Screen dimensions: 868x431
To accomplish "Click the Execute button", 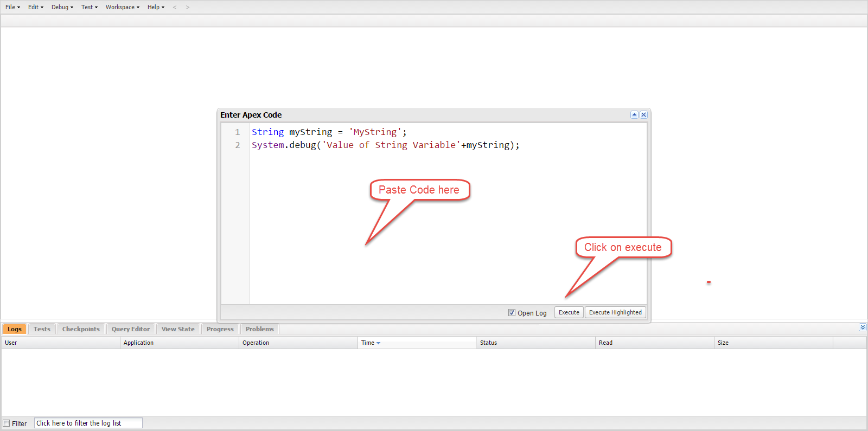I will (569, 312).
